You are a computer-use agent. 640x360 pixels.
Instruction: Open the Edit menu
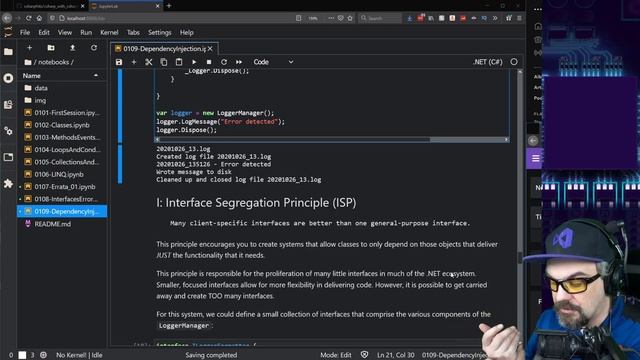(44, 33)
